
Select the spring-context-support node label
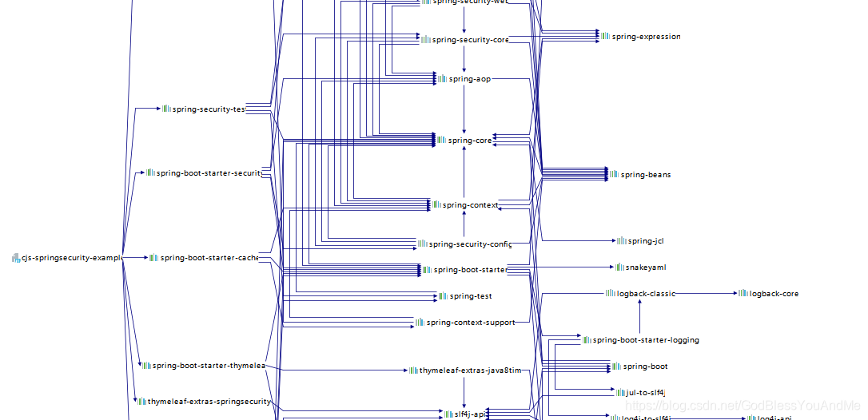[471, 322]
